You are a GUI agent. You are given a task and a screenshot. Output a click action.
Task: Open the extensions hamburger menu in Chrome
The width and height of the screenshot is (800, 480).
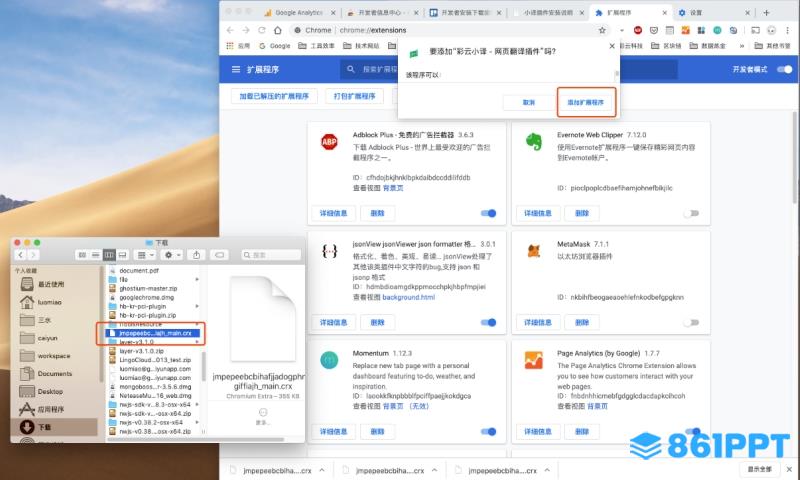236,69
